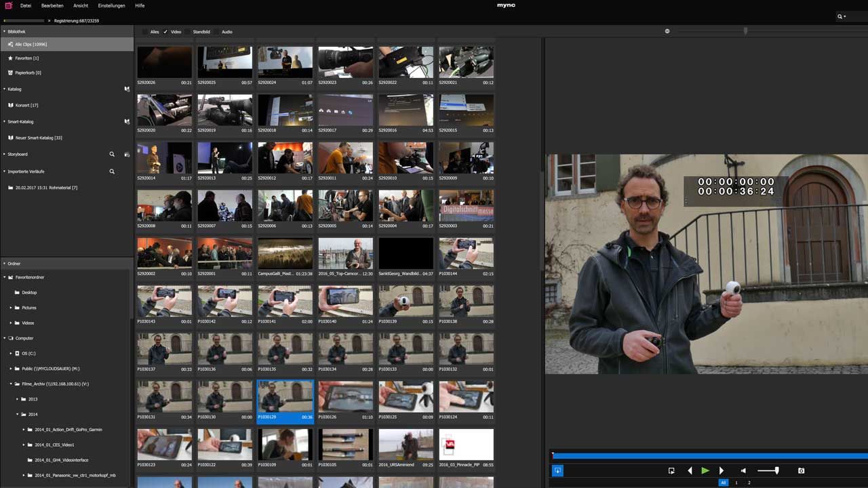Image resolution: width=868 pixels, height=488 pixels.
Task: Enable the Alles filter checkbox
Action: point(145,32)
